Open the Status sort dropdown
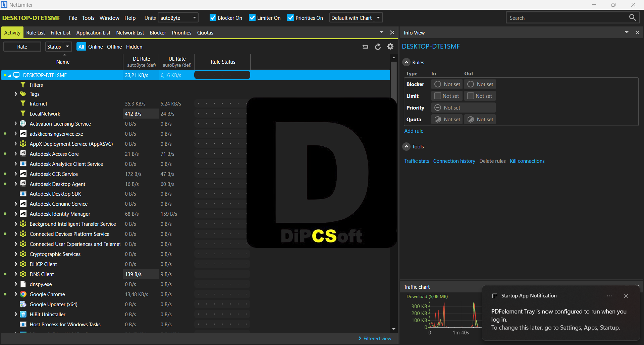The height and width of the screenshot is (345, 644). (x=58, y=47)
